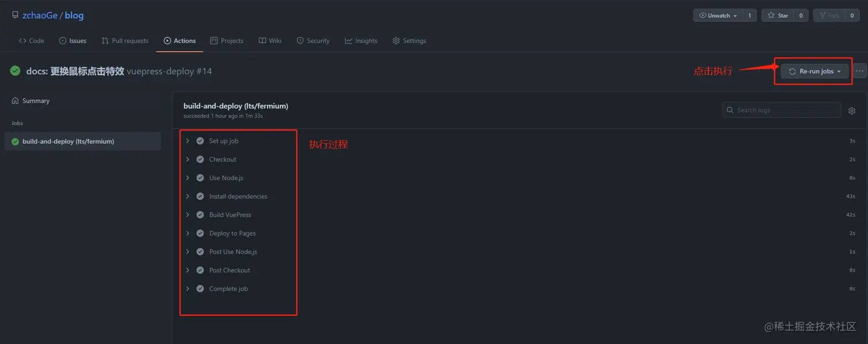Click the Use Node.js success checkmark
868x344 pixels.
[x=200, y=177]
